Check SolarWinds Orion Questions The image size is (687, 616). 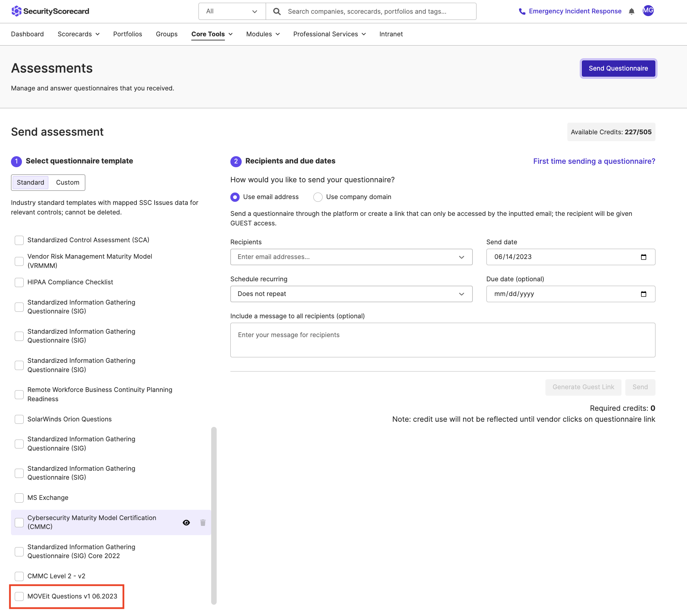tap(19, 419)
